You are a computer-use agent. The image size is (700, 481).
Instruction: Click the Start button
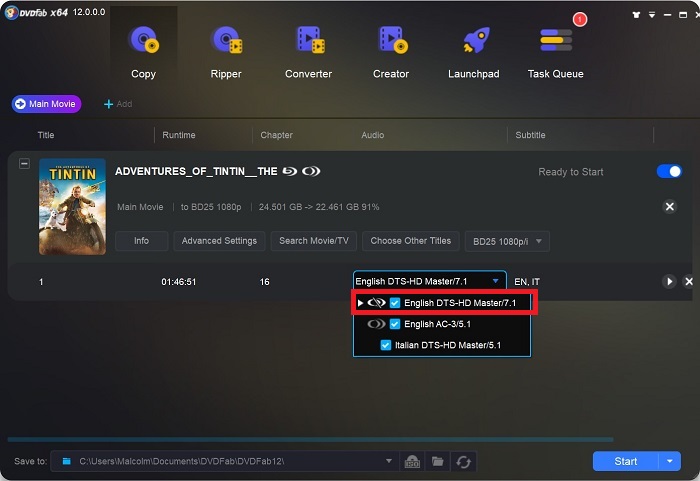point(625,461)
